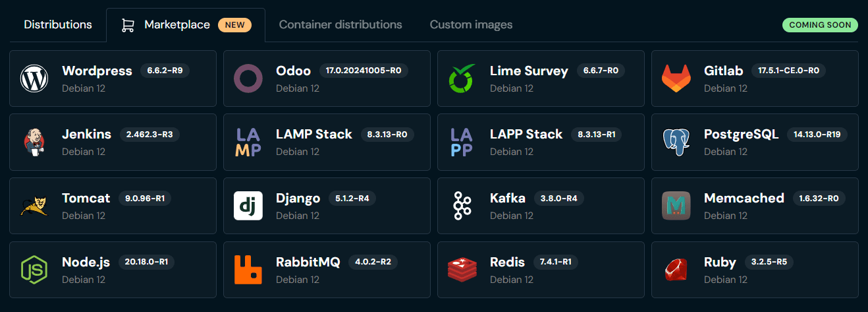The height and width of the screenshot is (312, 868).
Task: Pick the Node.js title text
Action: pyautogui.click(x=86, y=262)
